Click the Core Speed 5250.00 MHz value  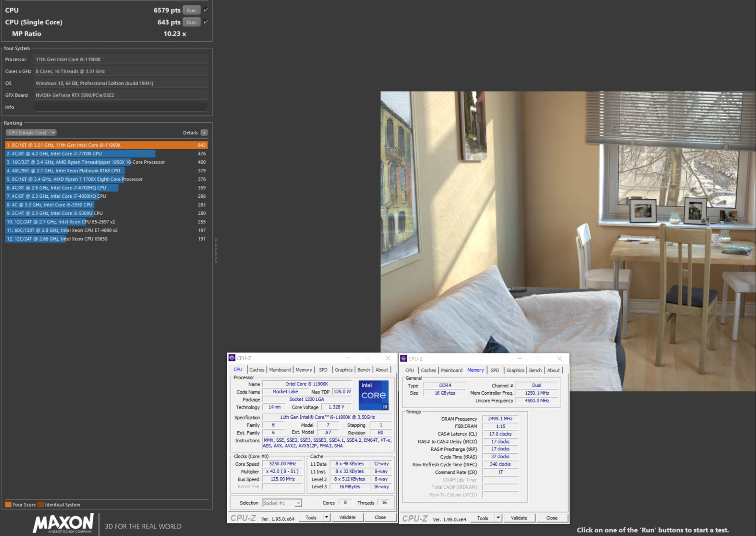[x=283, y=464]
